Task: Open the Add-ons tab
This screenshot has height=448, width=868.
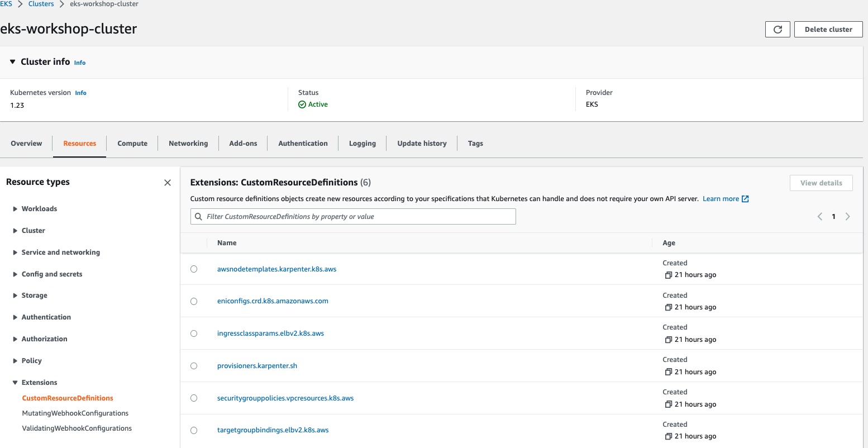Action: 243,144
